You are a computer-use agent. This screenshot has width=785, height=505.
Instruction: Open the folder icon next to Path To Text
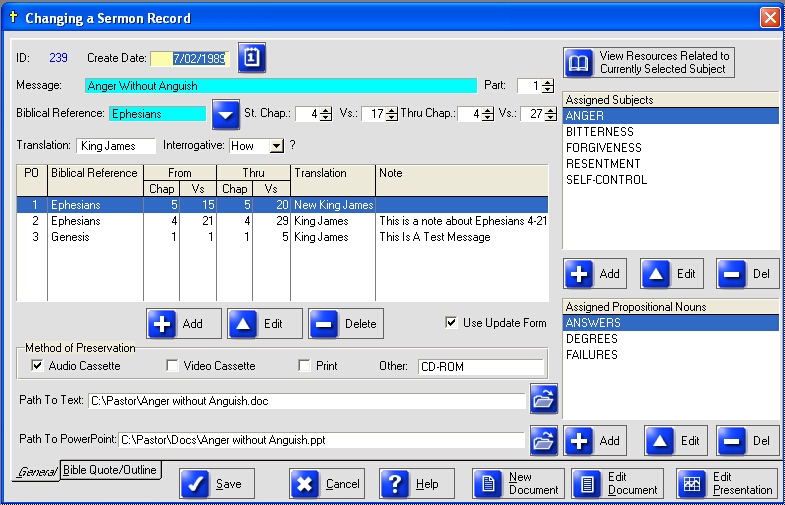[543, 401]
